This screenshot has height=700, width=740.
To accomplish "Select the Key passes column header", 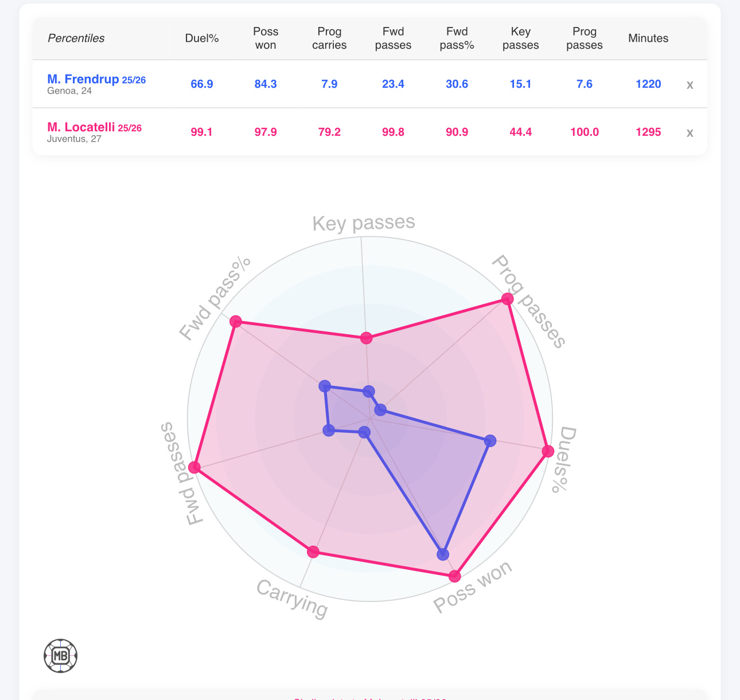I will click(520, 38).
